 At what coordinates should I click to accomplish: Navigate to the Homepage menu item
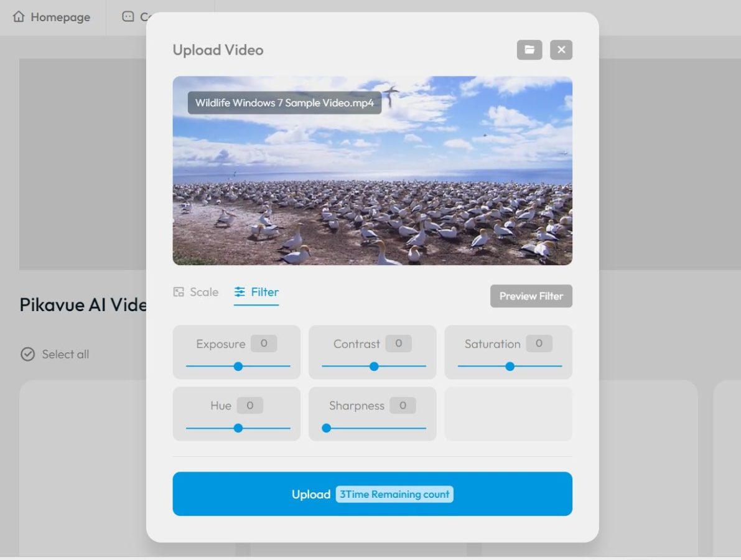coord(50,17)
